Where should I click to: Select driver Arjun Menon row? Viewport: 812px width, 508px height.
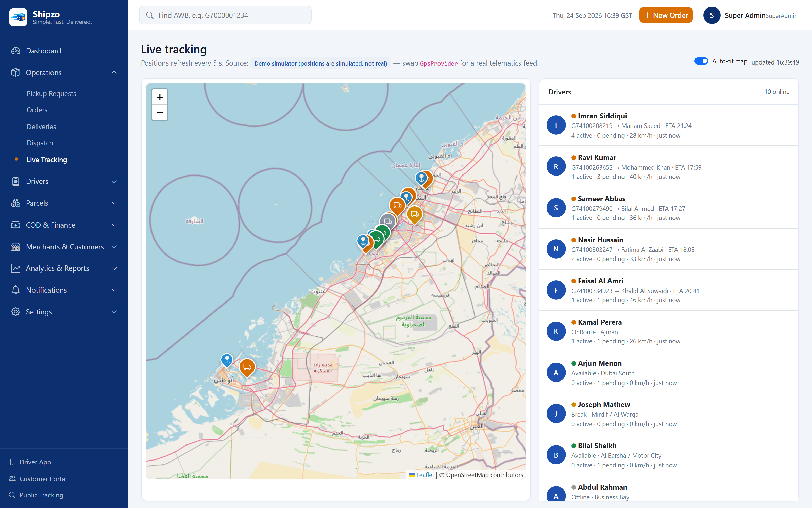668,373
